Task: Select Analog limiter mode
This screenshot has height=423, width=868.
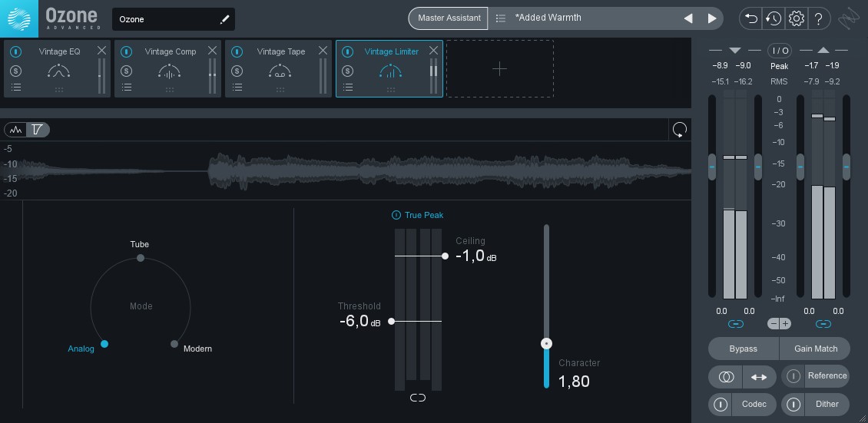Action: point(104,344)
